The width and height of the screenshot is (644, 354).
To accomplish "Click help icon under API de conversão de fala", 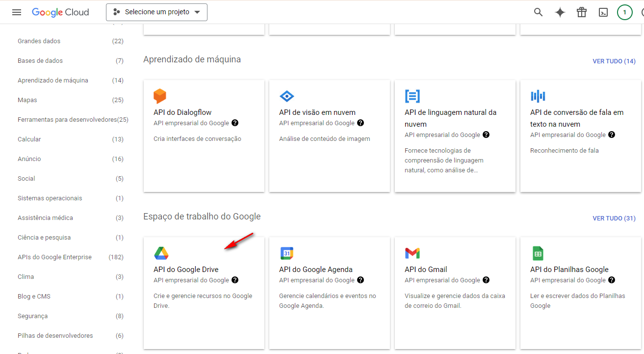I will pyautogui.click(x=612, y=135).
